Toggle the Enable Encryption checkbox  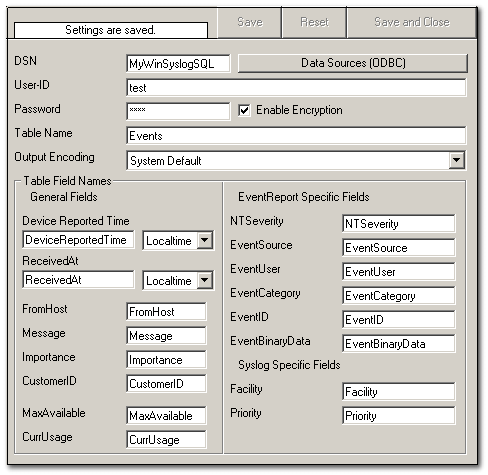[244, 110]
